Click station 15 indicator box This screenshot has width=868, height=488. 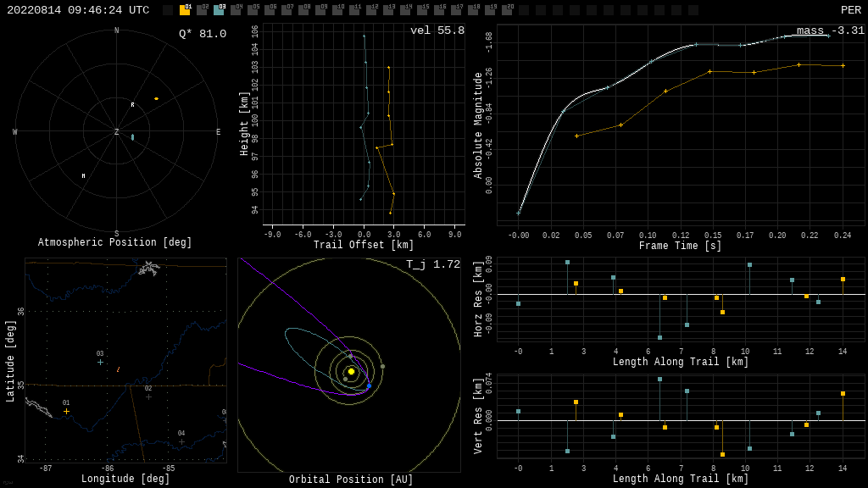tap(423, 9)
